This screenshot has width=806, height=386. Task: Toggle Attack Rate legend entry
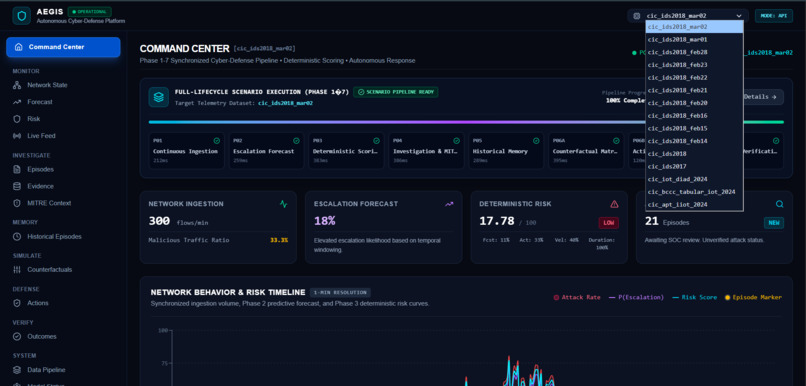[x=577, y=298]
